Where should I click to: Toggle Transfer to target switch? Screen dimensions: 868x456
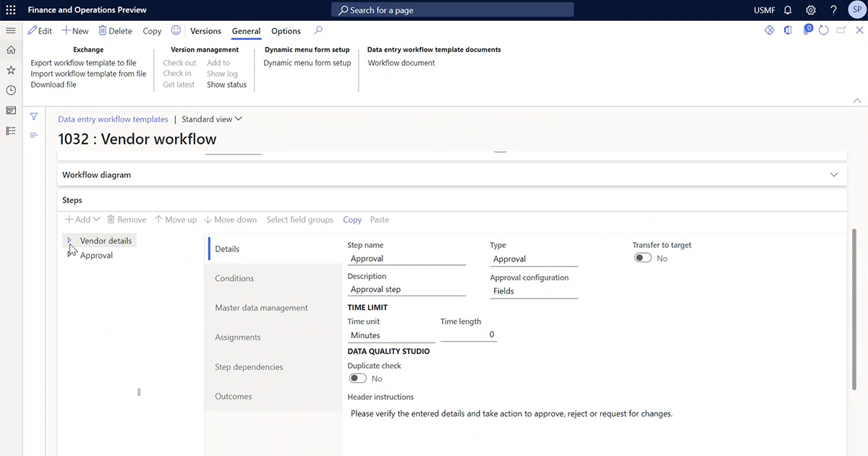642,257
